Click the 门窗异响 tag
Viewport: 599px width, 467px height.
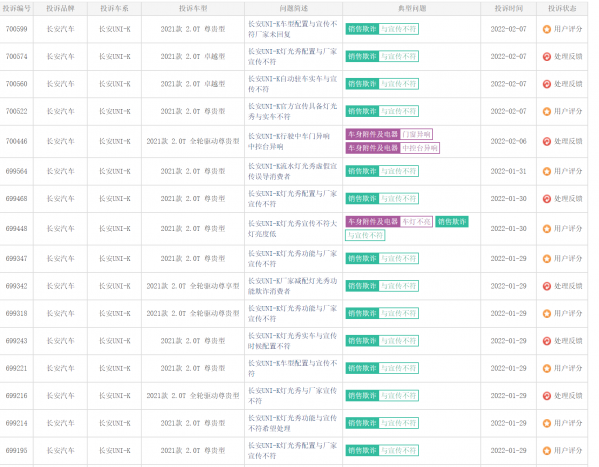pos(416,134)
